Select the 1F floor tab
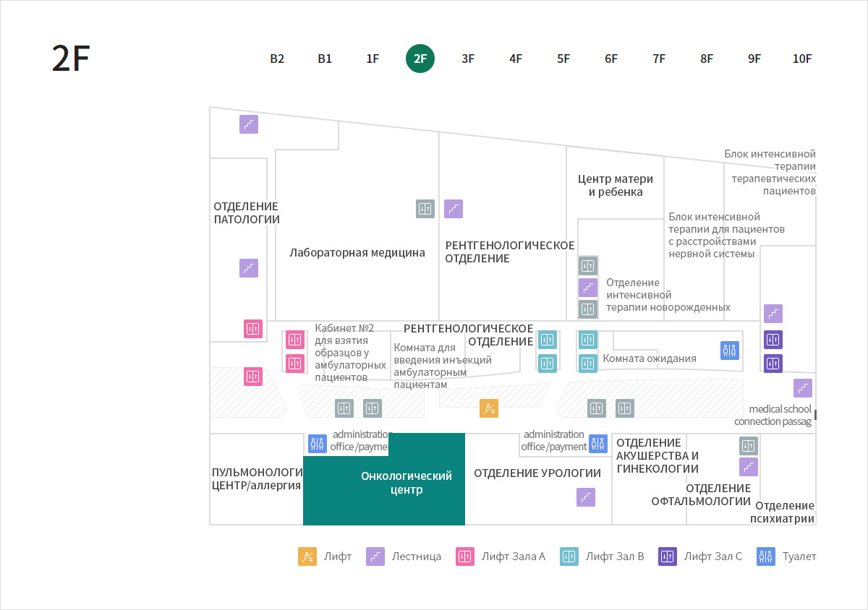This screenshot has height=610, width=868. pyautogui.click(x=373, y=59)
